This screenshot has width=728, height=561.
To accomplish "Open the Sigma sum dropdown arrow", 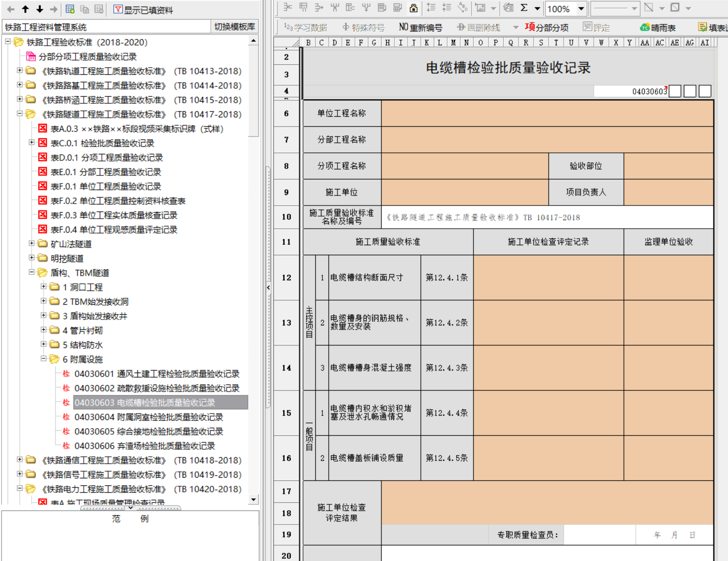I will [x=537, y=8].
